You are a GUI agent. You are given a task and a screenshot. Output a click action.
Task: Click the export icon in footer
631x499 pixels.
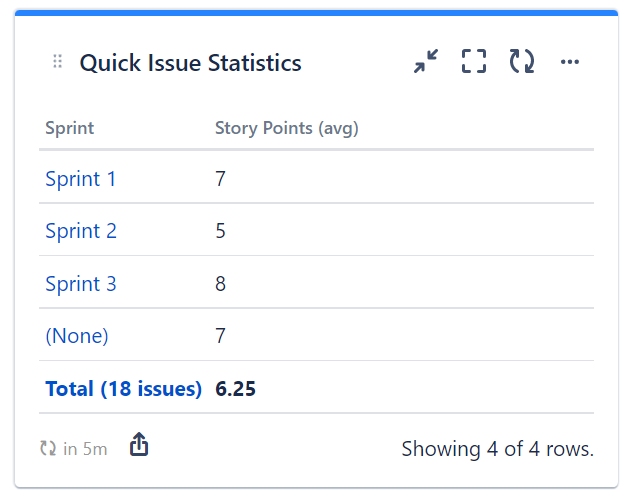click(139, 444)
